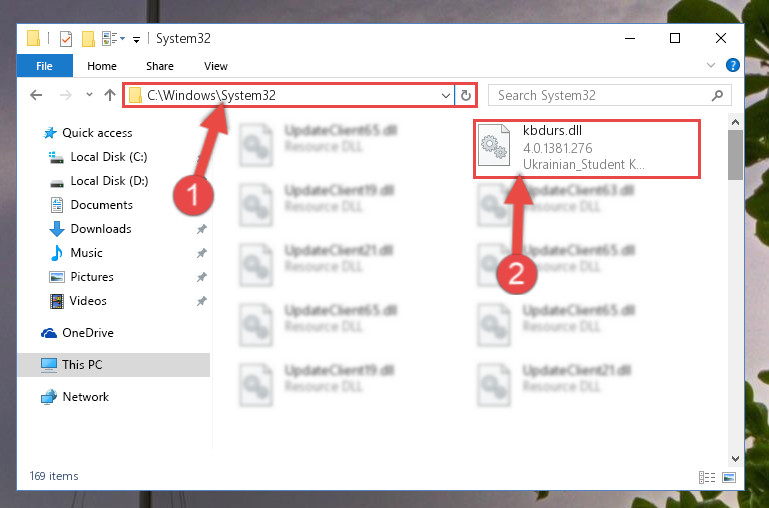Expand the address bar history dropdown
The image size is (769, 508).
point(446,96)
